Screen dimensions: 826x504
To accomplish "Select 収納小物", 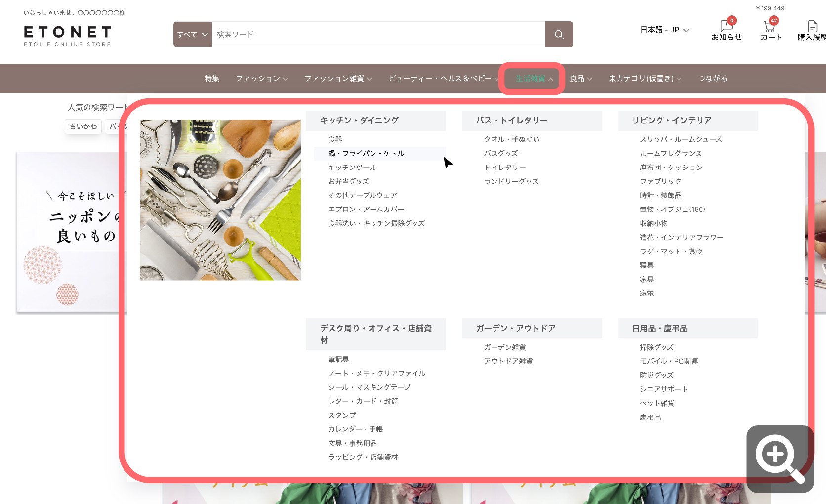I will click(x=654, y=223).
